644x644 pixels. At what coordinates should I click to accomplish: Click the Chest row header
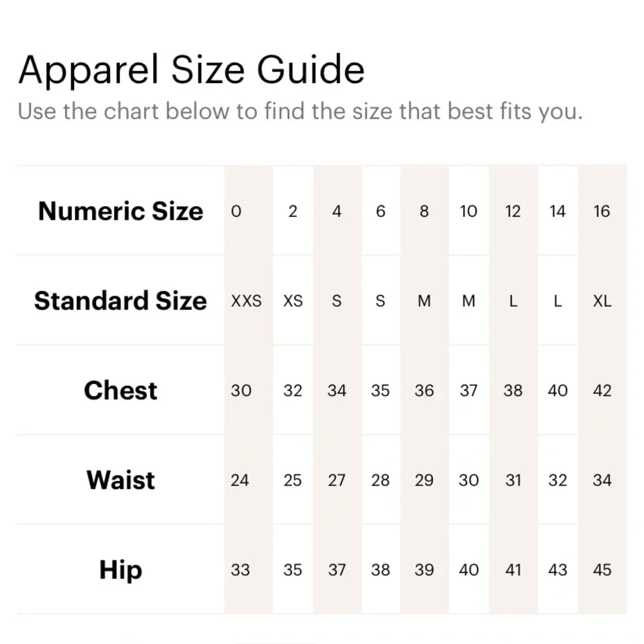point(120,390)
